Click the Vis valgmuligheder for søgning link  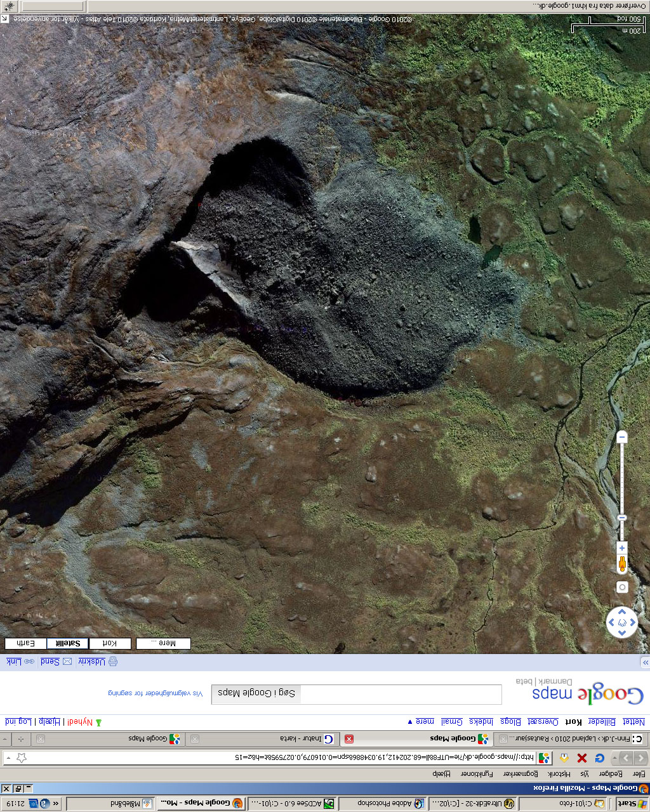[x=156, y=693]
